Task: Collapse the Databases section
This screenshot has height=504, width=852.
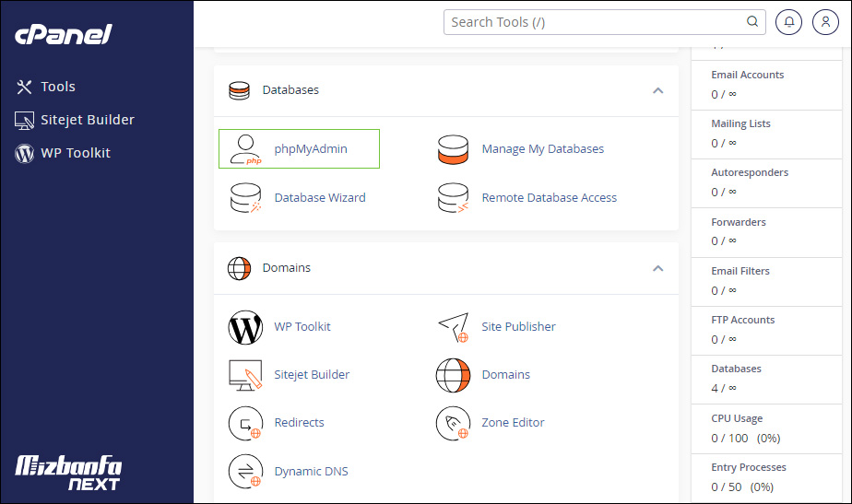Action: click(x=658, y=90)
